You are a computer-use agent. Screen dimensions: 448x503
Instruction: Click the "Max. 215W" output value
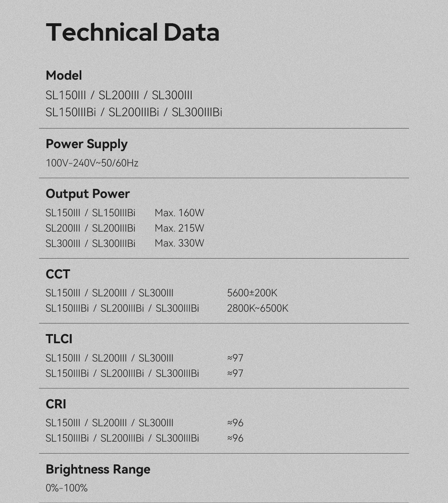point(179,228)
